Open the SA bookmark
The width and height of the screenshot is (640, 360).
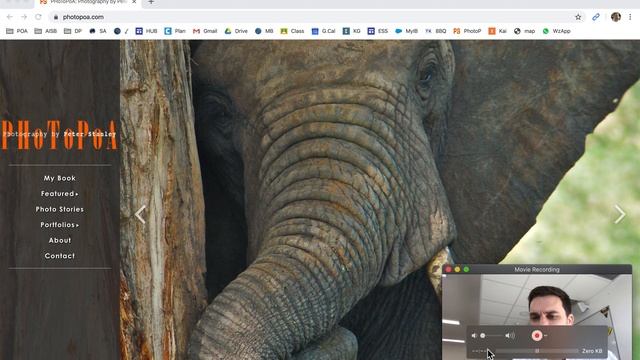point(98,31)
